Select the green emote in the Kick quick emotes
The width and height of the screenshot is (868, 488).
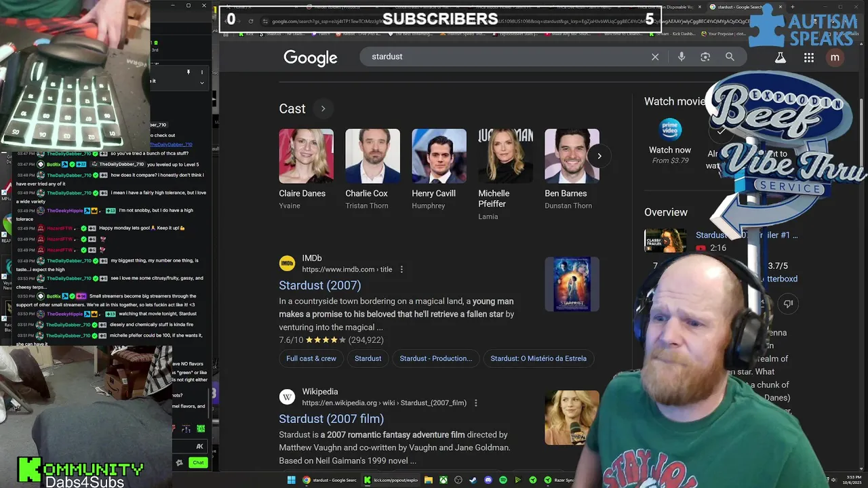point(201,428)
